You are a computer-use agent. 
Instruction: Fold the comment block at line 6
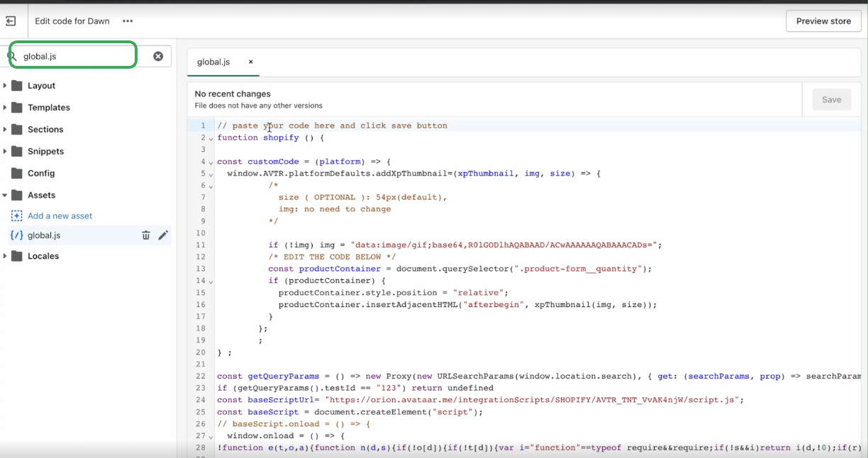click(211, 186)
